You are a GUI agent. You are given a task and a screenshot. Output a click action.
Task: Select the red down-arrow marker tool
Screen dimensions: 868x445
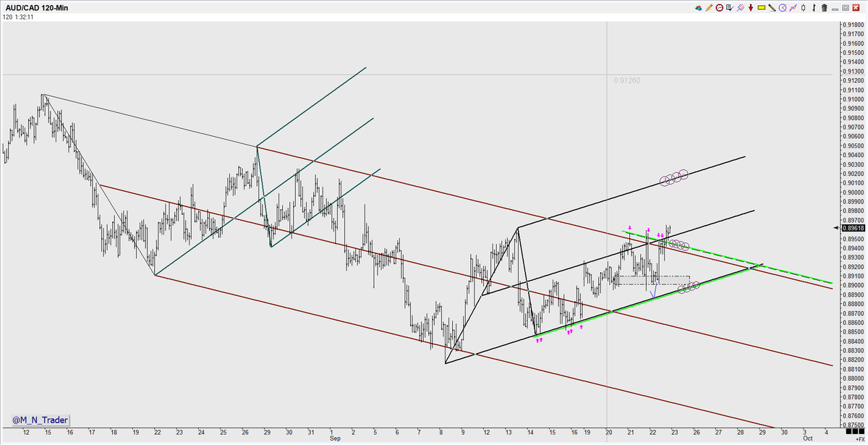click(751, 7)
